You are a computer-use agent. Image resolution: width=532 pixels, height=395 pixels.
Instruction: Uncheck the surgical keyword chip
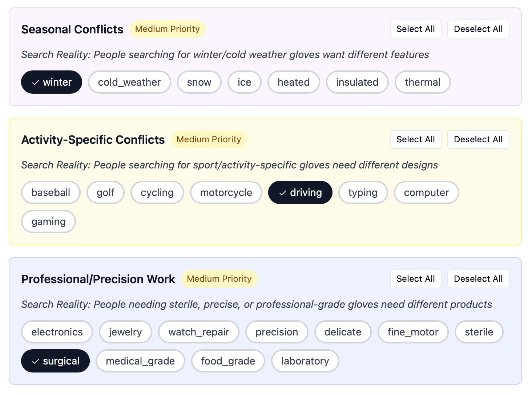coord(55,361)
